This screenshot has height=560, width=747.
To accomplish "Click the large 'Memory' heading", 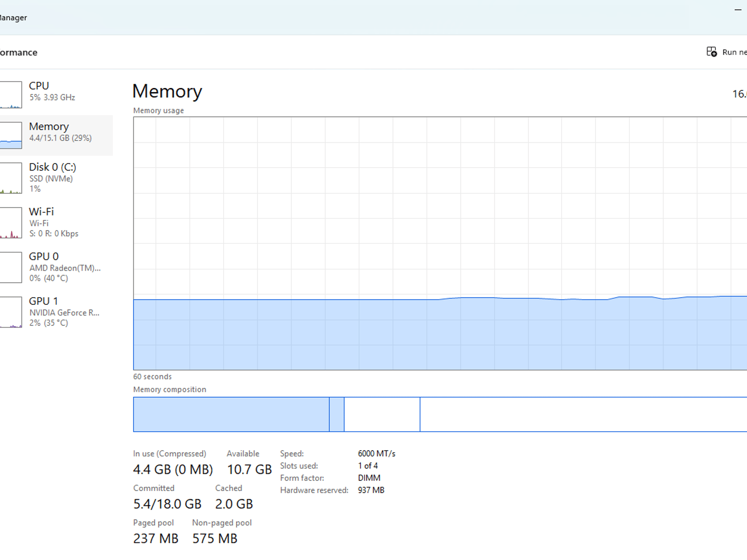I will tap(167, 91).
